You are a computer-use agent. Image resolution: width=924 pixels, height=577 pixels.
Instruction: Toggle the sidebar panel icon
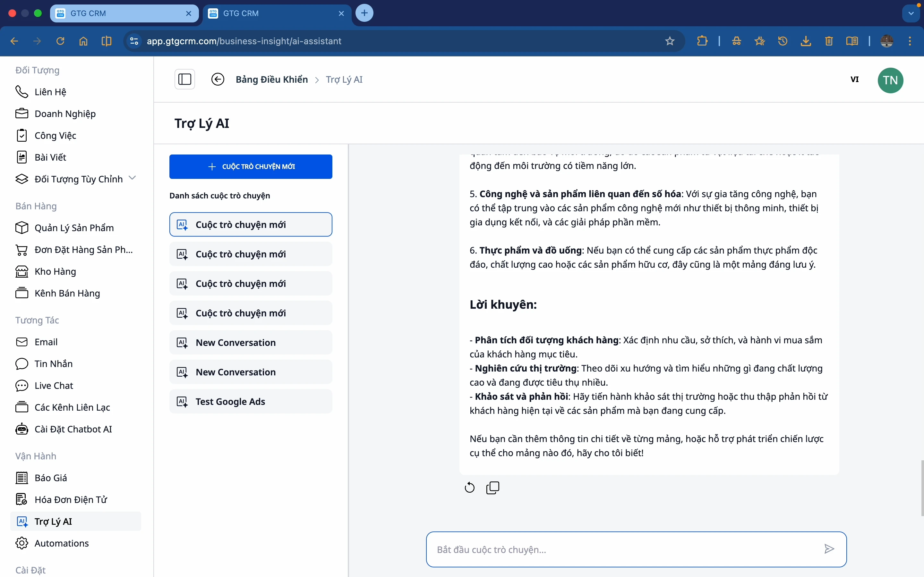(185, 79)
